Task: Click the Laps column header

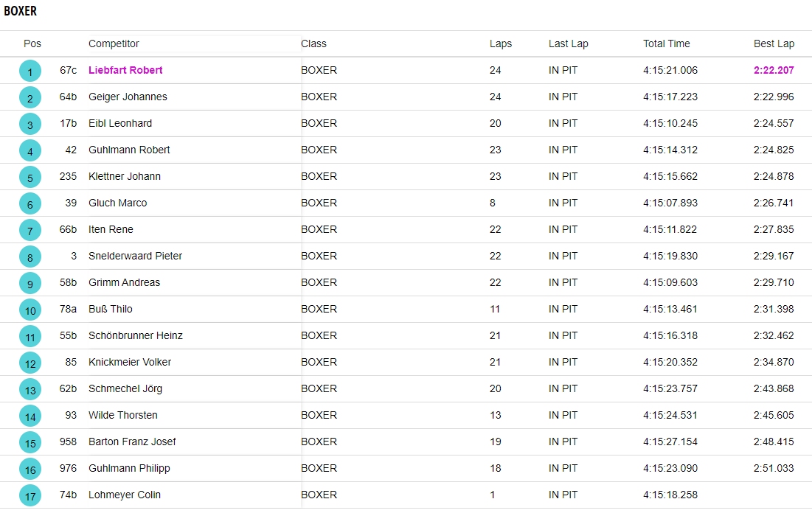Action: (500, 43)
